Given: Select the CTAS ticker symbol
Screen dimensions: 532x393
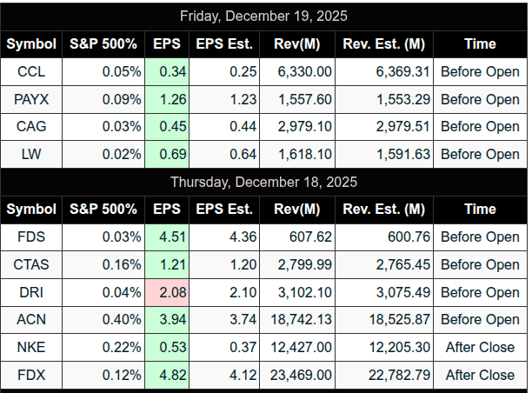Looking at the screenshot, I should (x=31, y=264).
